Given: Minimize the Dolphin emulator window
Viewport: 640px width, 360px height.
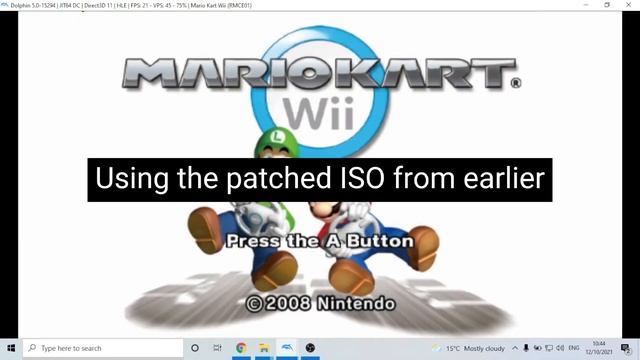Looking at the screenshot, I should click(x=586, y=5).
